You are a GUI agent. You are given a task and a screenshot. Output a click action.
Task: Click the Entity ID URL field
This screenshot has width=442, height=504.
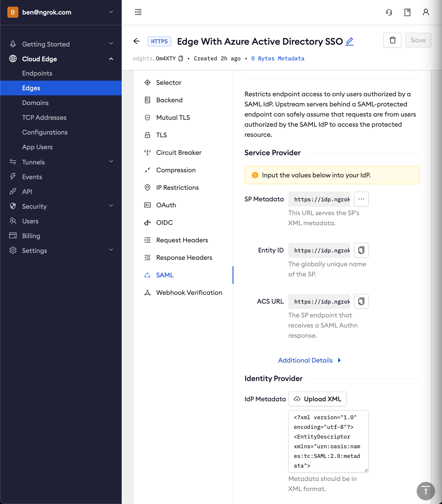(x=319, y=250)
